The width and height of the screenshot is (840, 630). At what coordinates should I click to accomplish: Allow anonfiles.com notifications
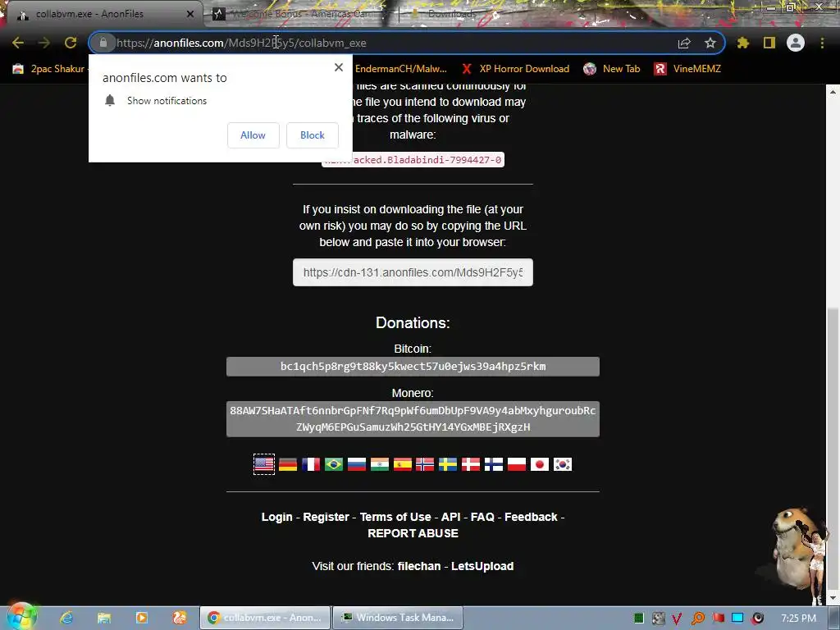[253, 135]
